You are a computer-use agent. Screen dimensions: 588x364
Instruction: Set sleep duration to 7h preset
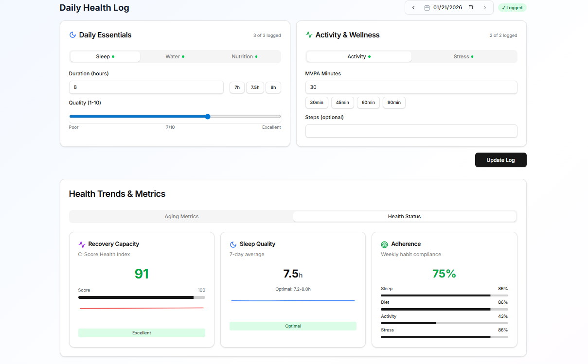point(237,87)
